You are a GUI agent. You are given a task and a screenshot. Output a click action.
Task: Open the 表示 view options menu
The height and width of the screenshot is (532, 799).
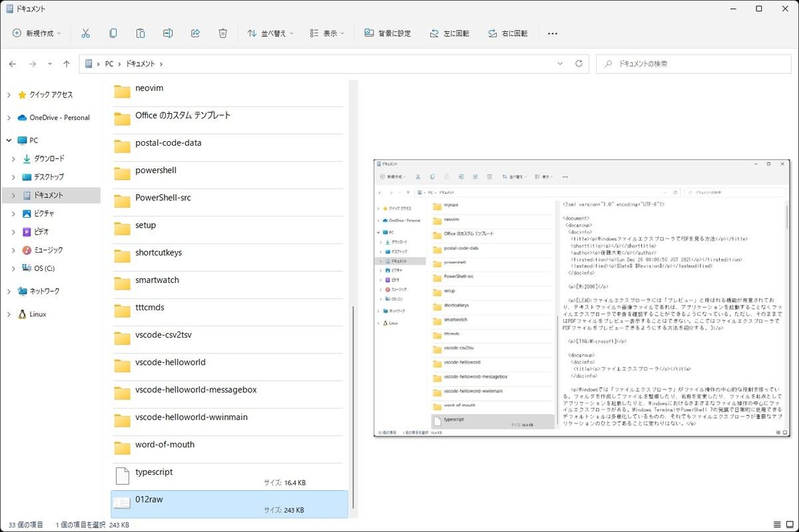327,33
